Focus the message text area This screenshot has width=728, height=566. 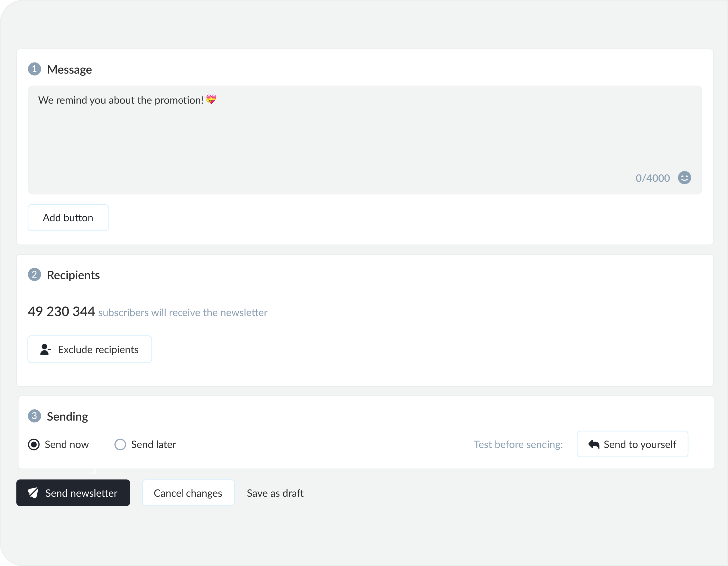click(x=364, y=140)
